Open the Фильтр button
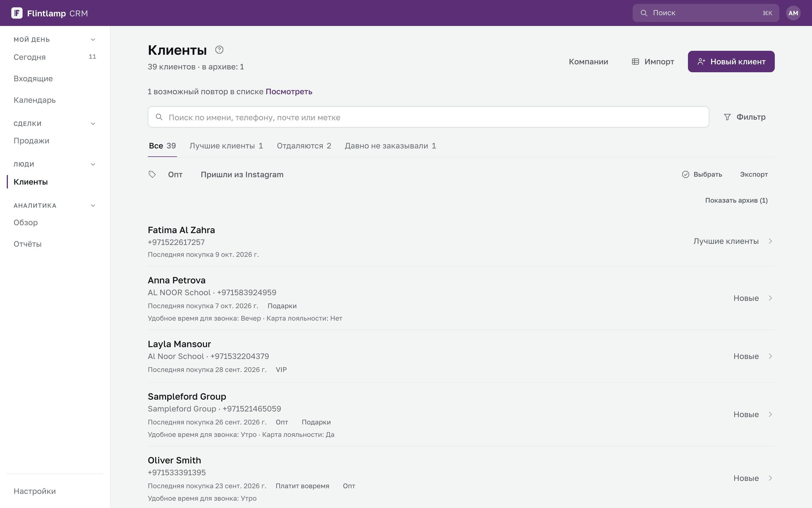 tap(745, 117)
